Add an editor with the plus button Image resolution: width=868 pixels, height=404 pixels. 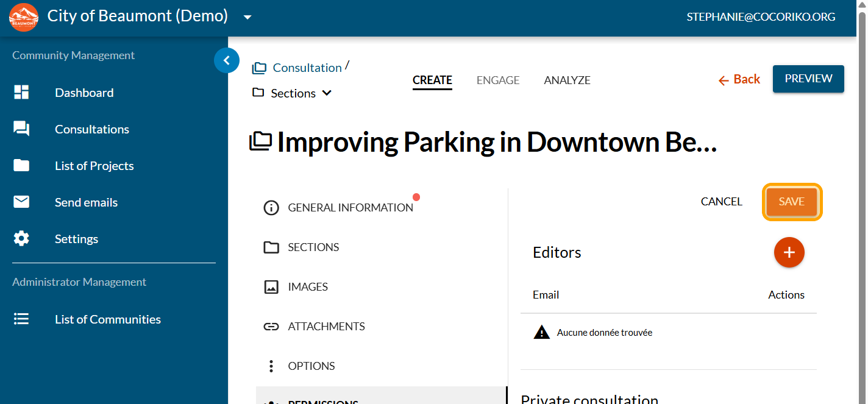click(x=789, y=252)
